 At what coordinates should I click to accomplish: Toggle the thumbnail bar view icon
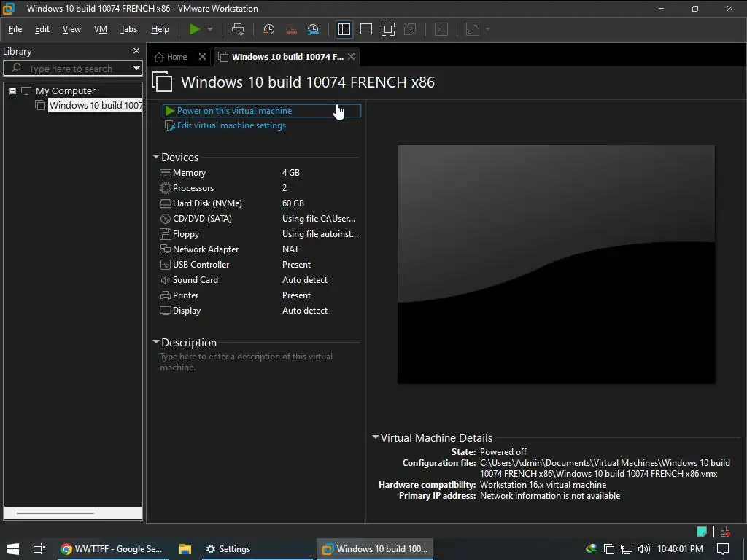point(366,29)
